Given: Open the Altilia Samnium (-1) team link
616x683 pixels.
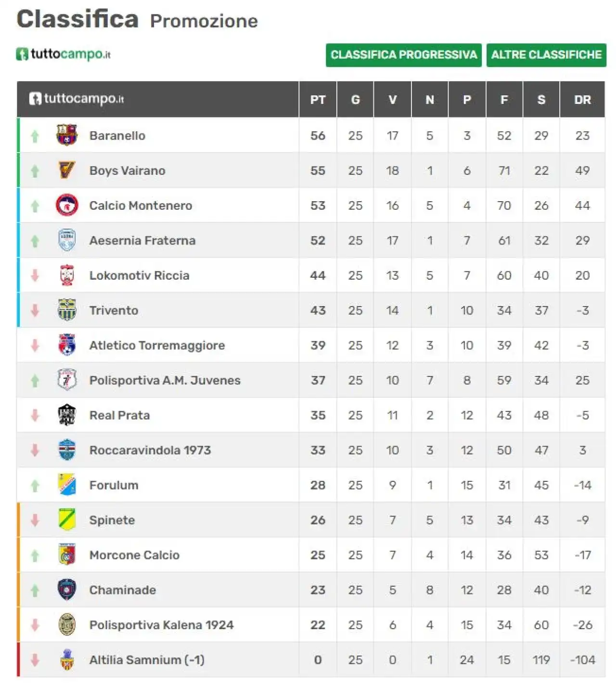Looking at the screenshot, I should [x=147, y=660].
